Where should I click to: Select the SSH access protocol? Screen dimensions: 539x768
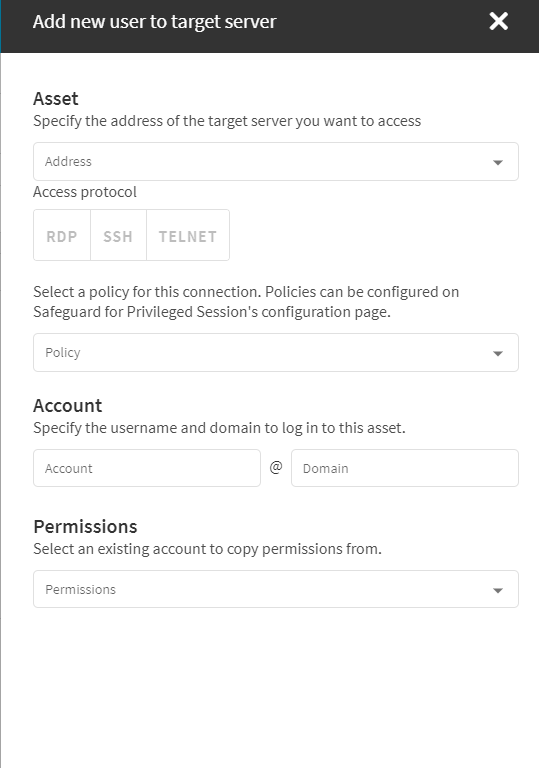point(118,236)
